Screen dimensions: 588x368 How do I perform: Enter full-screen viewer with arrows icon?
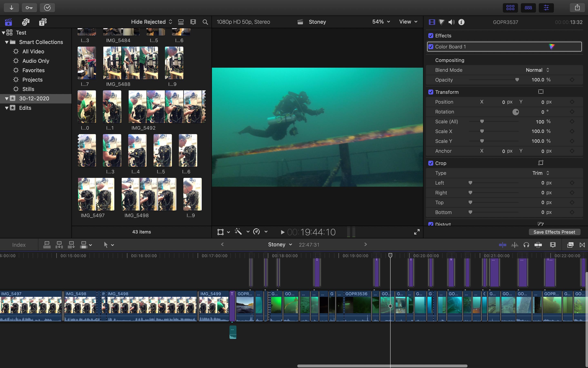(x=417, y=232)
